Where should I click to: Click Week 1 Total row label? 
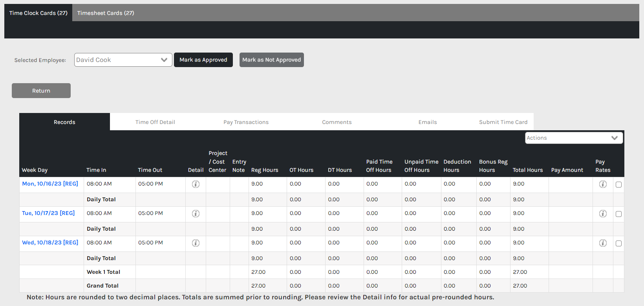tap(104, 272)
